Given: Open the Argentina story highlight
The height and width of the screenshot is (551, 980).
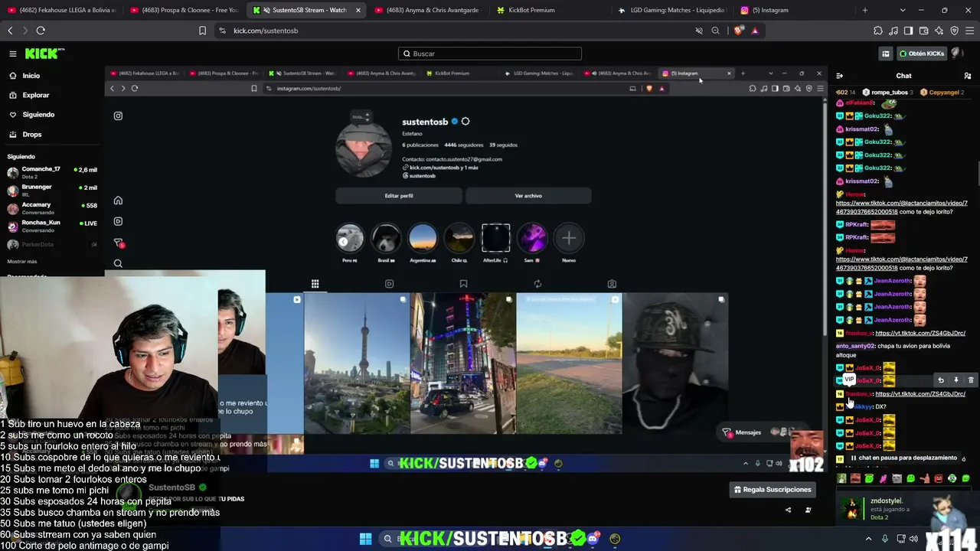Looking at the screenshot, I should click(x=423, y=239).
